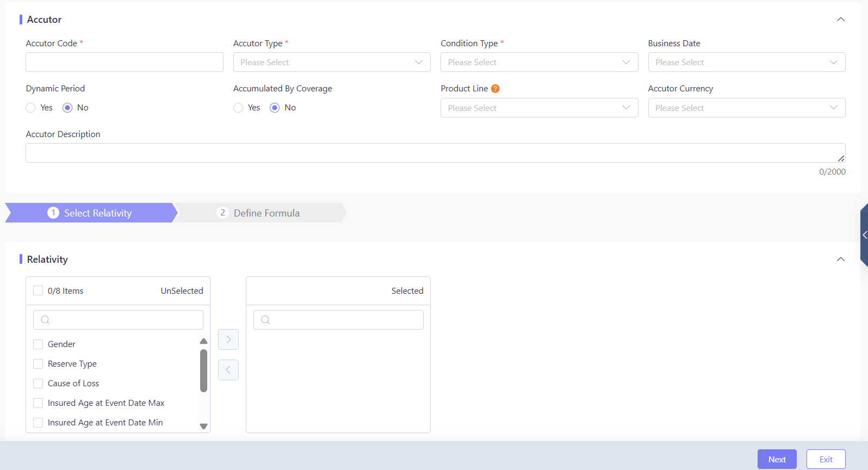Image resolution: width=868 pixels, height=470 pixels.
Task: Collapse the Relativity section
Action: coord(841,259)
